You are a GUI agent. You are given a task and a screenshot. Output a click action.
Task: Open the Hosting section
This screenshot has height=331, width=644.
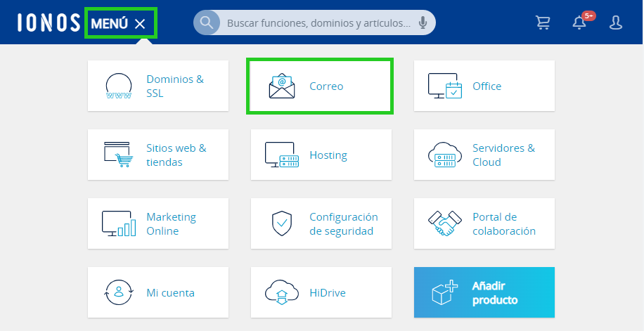(321, 155)
